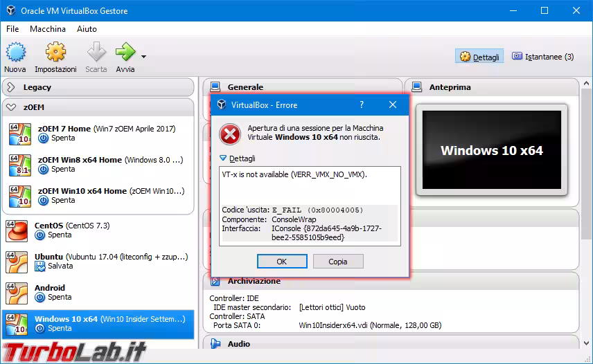593x364 pixels.
Task: Click OK in the error dialog
Action: [x=281, y=262]
